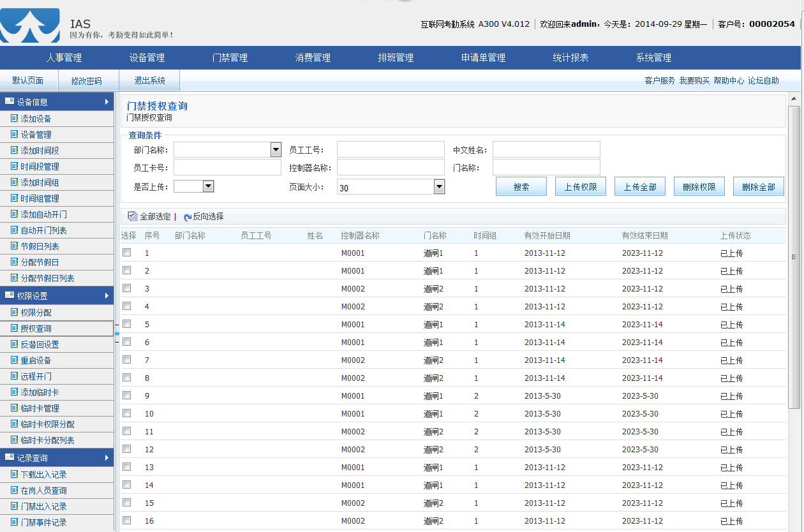Collapse the 记录查询 sidebar section arrow
Screen dimensions: 804x532
[107, 457]
